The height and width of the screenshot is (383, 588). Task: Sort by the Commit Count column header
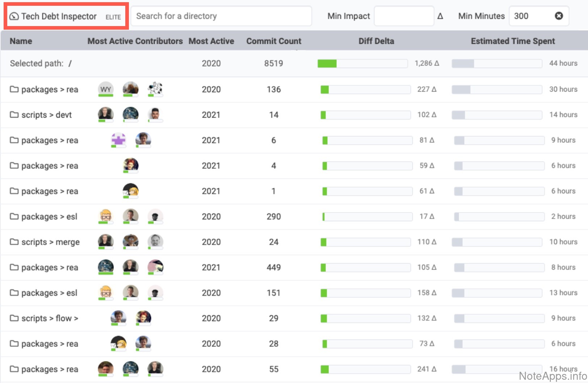pos(273,41)
